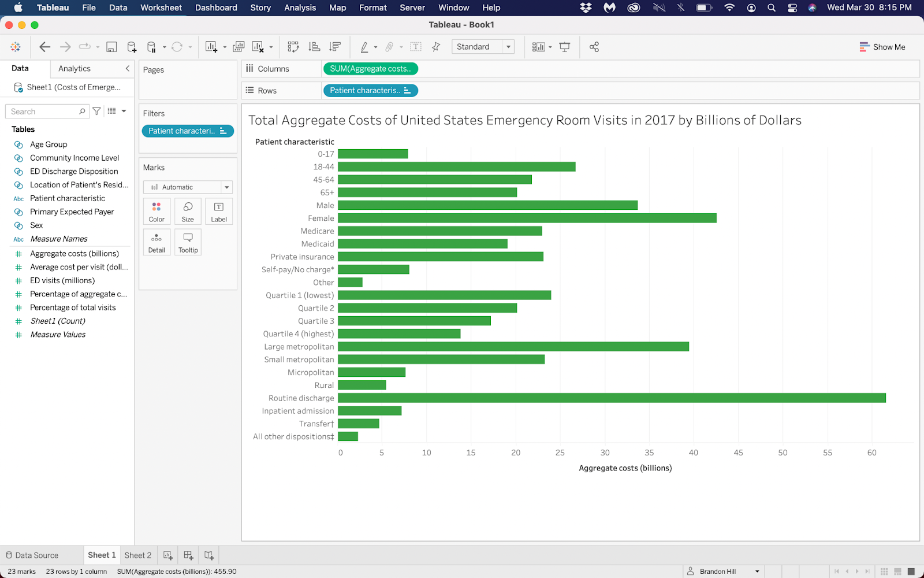Sort bars descending using toolbar icon
This screenshot has height=578, width=924.
[x=335, y=47]
